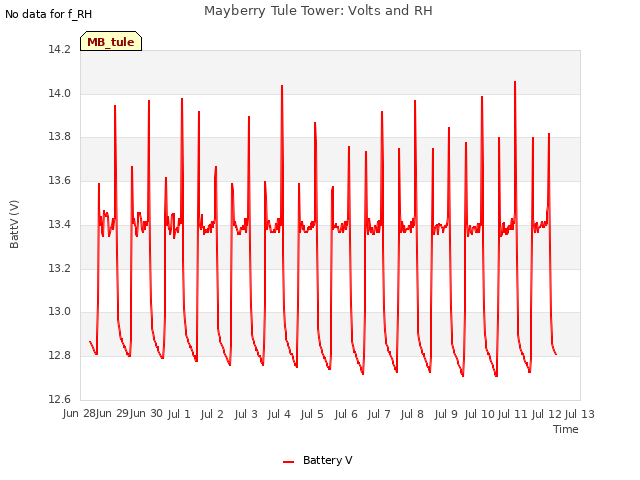The image size is (640, 480).
Task: Click the 14.0 y-axis tick label
Action: pos(60,93)
